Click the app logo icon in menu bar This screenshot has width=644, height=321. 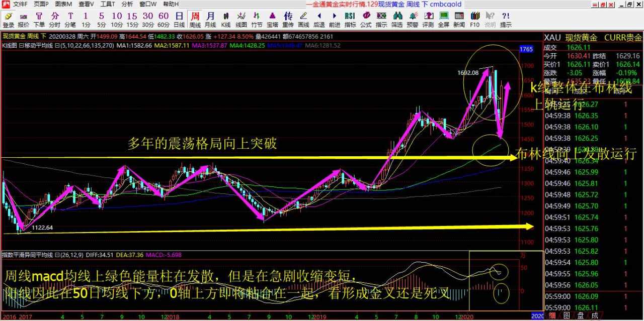[x=5, y=4]
